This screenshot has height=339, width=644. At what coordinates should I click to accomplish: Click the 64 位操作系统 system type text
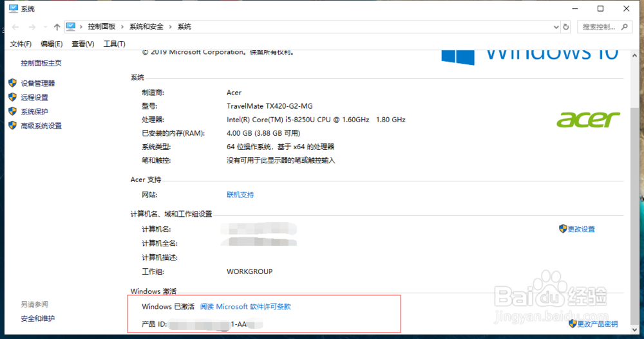[280, 147]
